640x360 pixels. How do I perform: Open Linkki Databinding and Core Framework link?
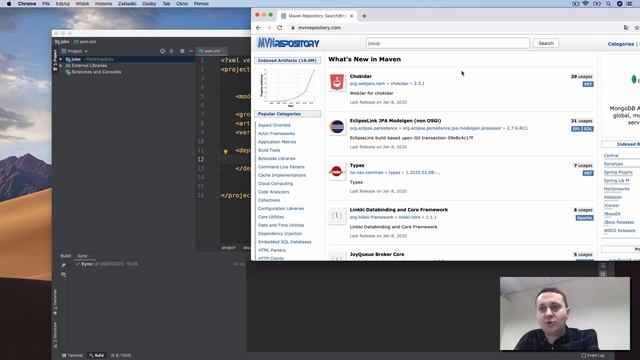[399, 210]
